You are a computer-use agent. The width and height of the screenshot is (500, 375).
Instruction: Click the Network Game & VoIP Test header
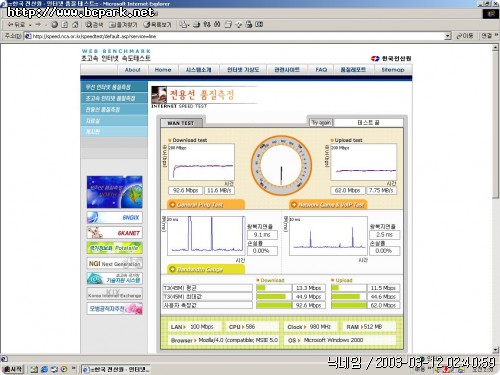click(x=328, y=204)
